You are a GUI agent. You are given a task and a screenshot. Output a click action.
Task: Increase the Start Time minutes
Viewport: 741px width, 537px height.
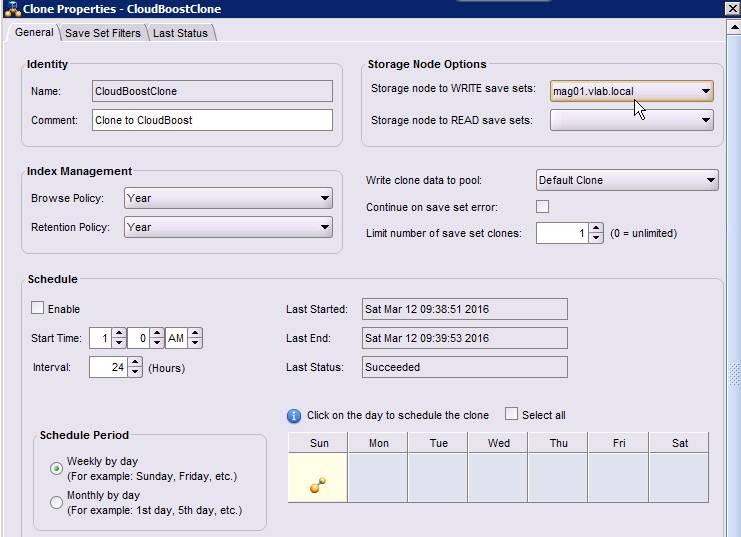157,333
